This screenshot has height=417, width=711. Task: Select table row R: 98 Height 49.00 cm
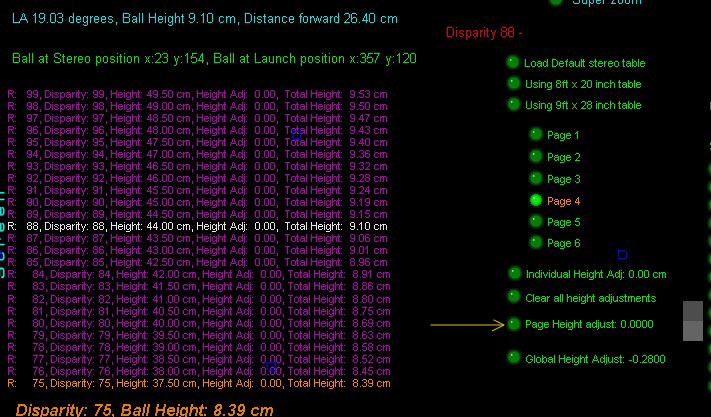[198, 106]
